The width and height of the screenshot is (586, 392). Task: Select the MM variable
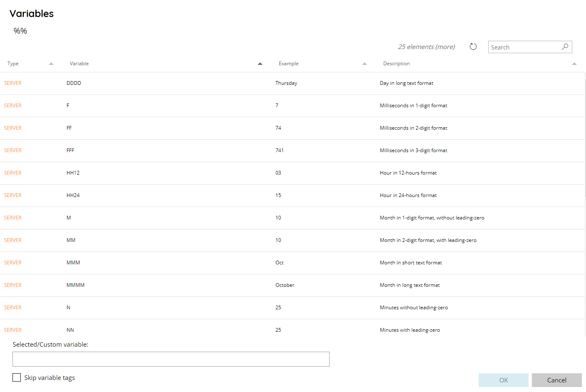coord(71,240)
